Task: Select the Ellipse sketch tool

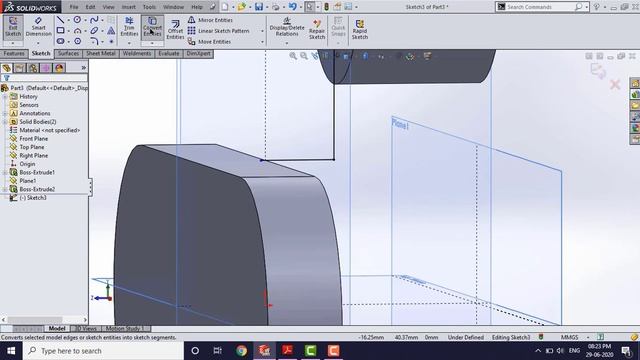Action: coord(94,31)
